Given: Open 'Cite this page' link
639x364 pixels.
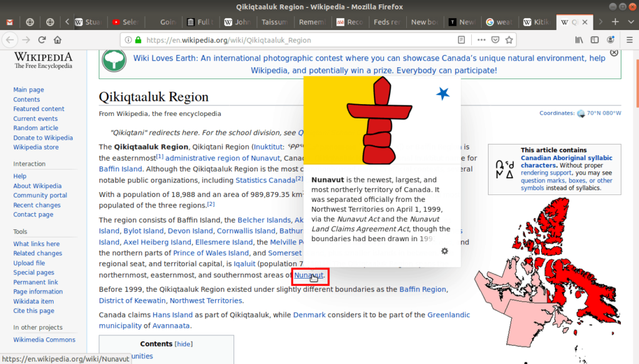Looking at the screenshot, I should coord(34,310).
